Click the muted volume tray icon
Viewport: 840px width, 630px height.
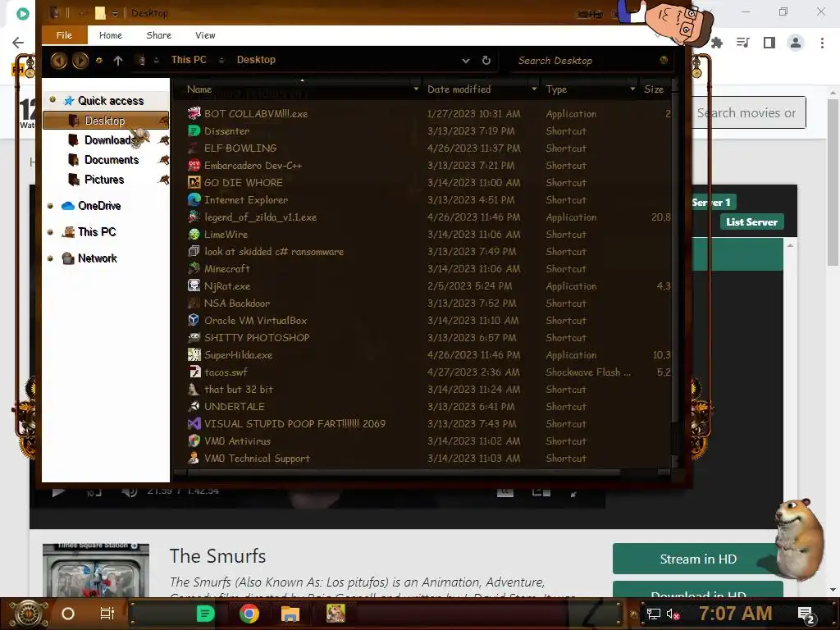pos(673,614)
